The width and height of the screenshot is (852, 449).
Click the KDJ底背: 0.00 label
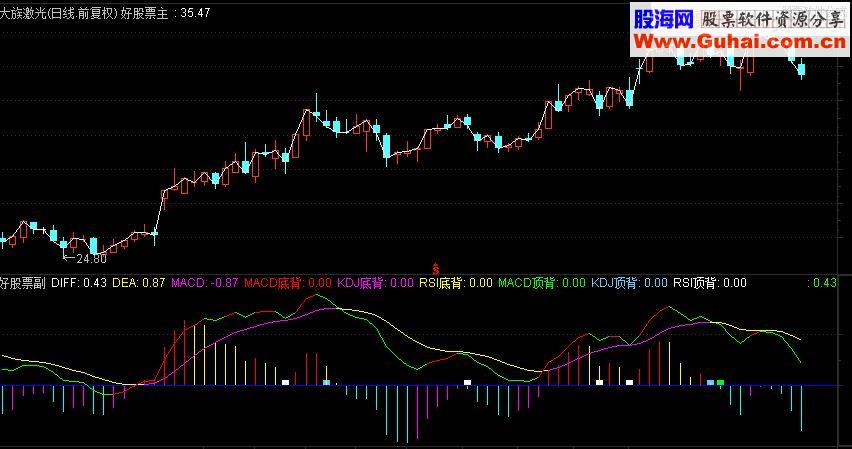[x=375, y=283]
